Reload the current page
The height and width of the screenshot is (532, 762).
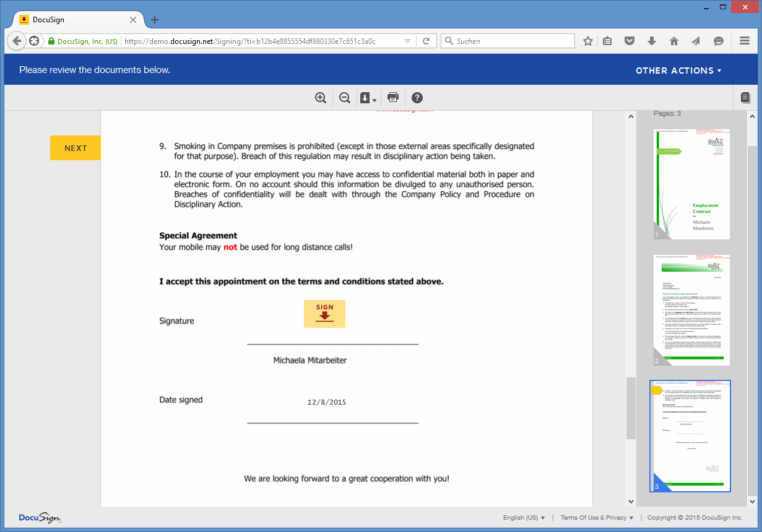(x=426, y=41)
